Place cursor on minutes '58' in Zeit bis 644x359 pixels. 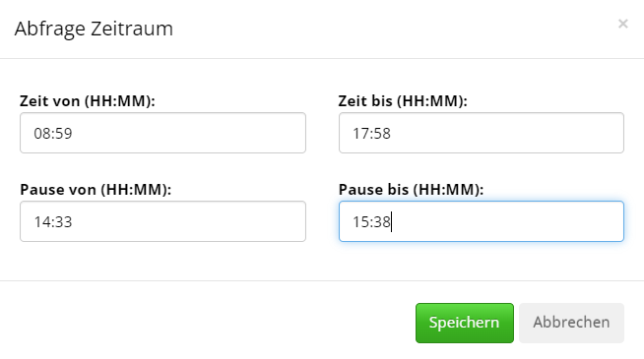(x=382, y=134)
